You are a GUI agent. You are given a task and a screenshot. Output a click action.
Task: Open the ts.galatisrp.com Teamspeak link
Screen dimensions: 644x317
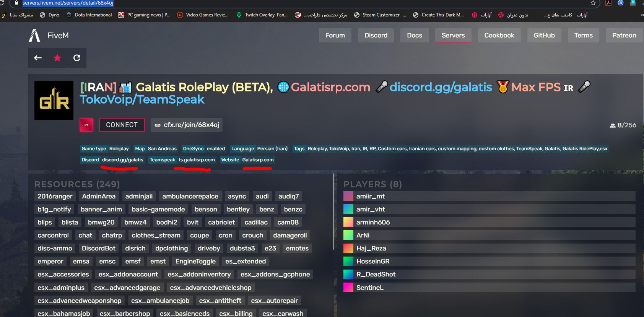click(197, 160)
